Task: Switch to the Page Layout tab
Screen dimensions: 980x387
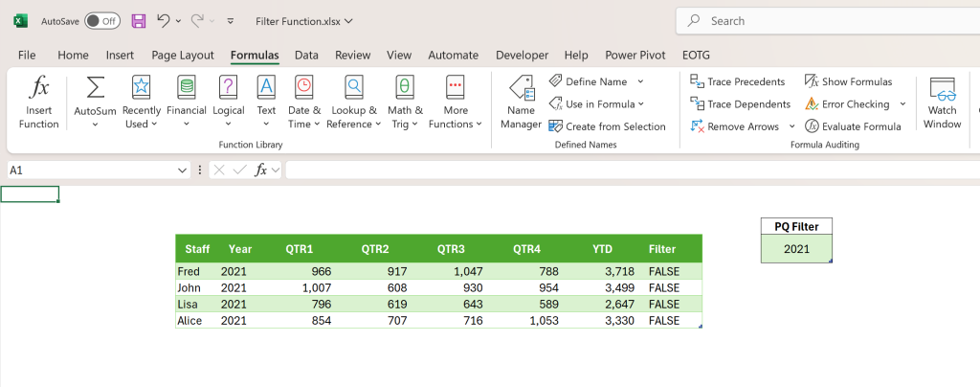Action: (183, 55)
